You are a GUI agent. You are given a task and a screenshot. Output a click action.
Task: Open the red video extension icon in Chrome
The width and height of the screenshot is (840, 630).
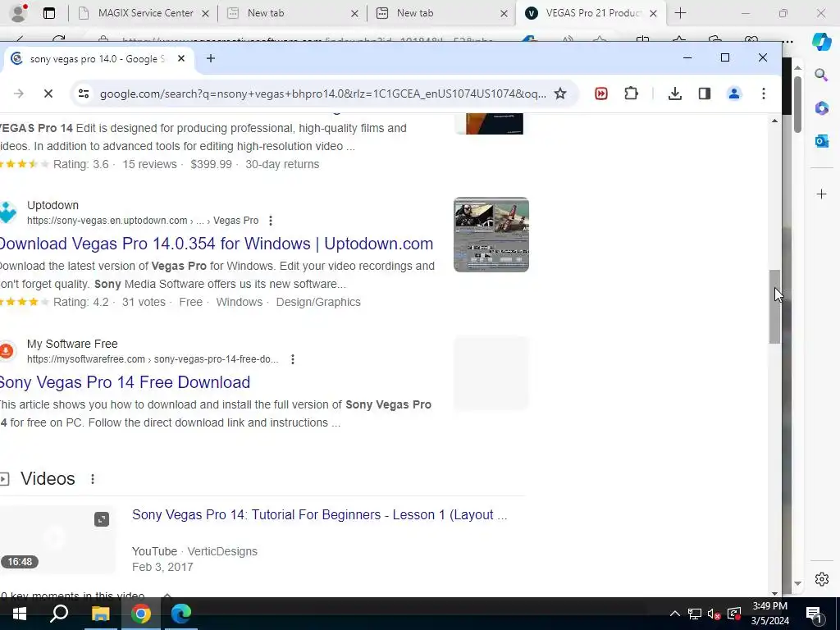(x=601, y=94)
